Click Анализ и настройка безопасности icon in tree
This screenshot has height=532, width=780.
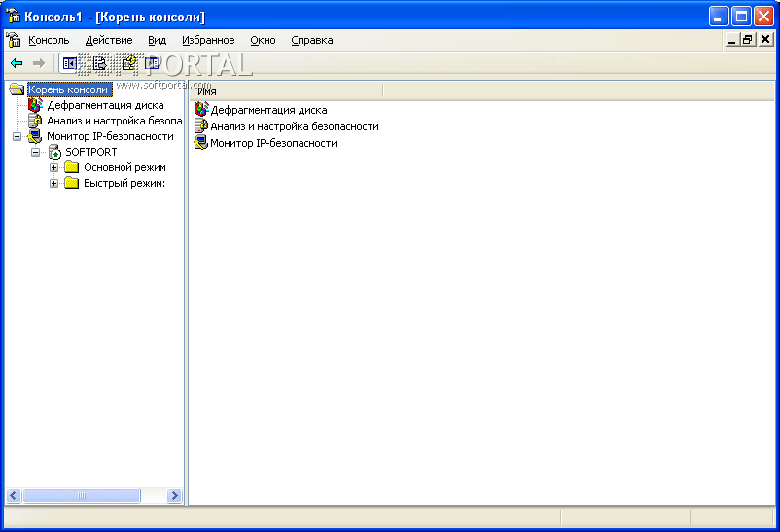tap(35, 121)
